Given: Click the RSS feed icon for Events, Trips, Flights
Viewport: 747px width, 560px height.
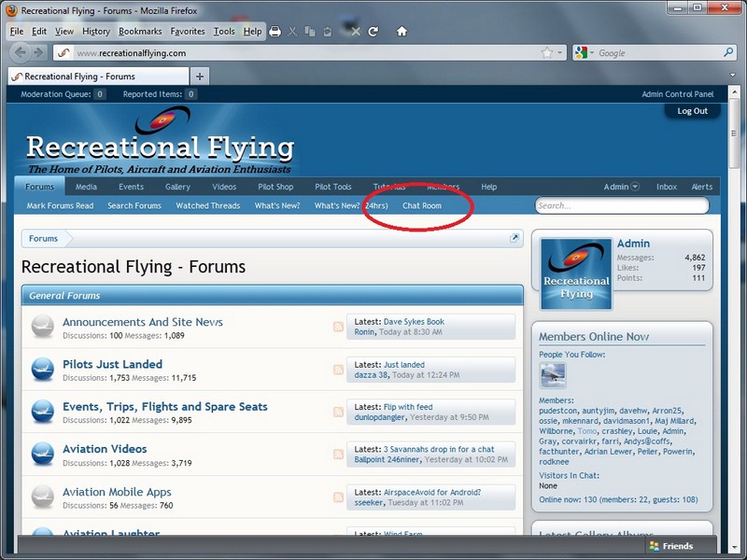Looking at the screenshot, I should pos(338,412).
